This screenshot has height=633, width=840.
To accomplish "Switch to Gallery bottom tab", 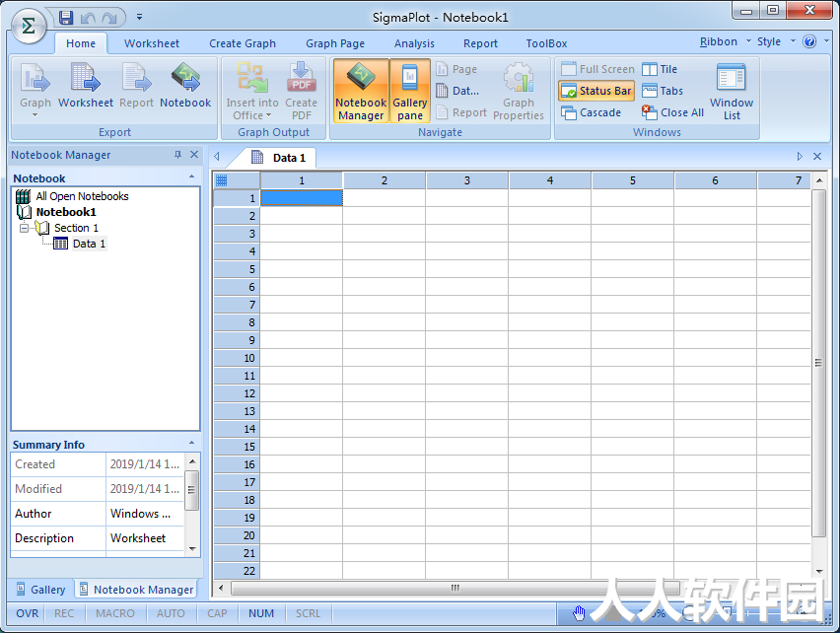I will point(41,590).
